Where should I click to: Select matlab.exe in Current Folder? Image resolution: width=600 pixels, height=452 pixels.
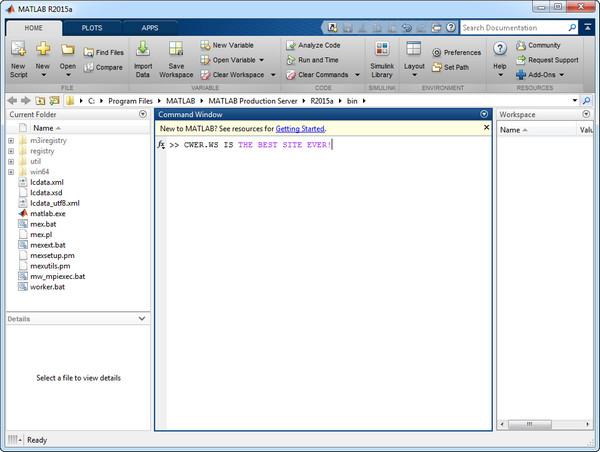tap(48, 213)
